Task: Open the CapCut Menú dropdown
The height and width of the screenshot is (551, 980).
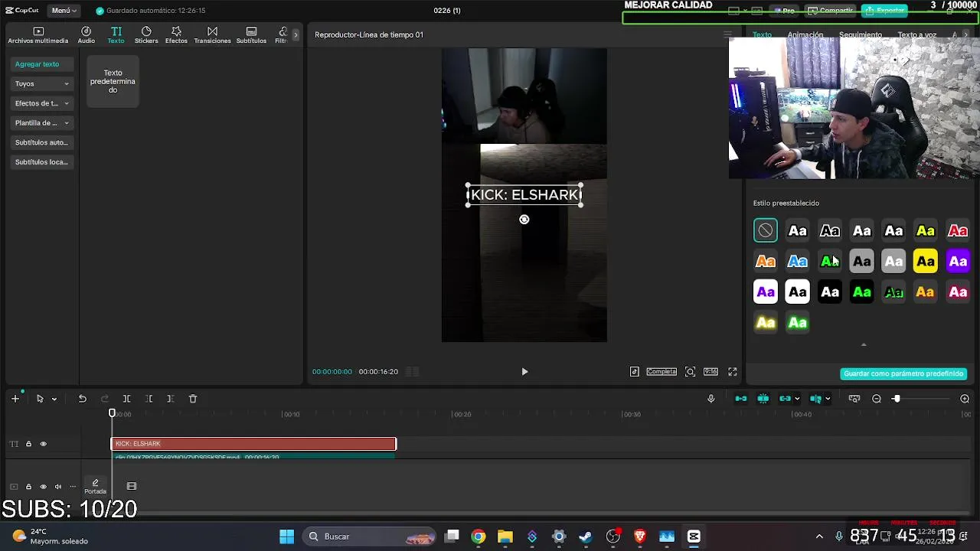Action: (64, 11)
